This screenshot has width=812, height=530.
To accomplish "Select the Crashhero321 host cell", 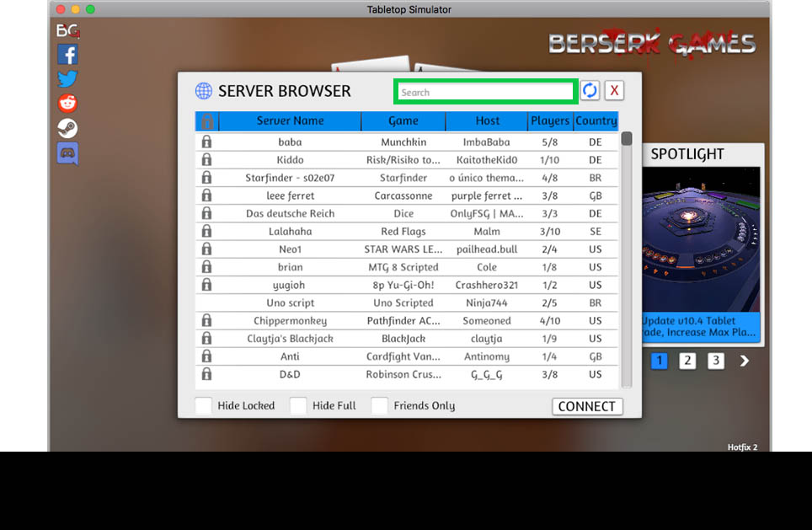I will tap(487, 285).
